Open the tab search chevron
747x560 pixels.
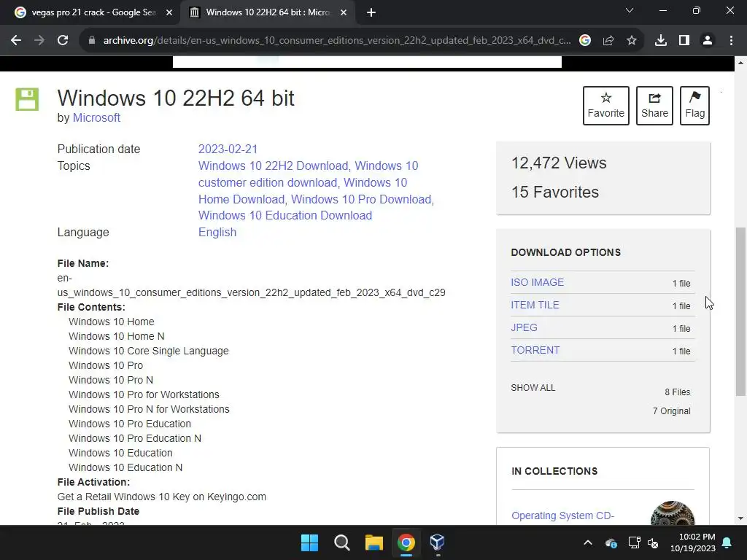[x=630, y=10]
